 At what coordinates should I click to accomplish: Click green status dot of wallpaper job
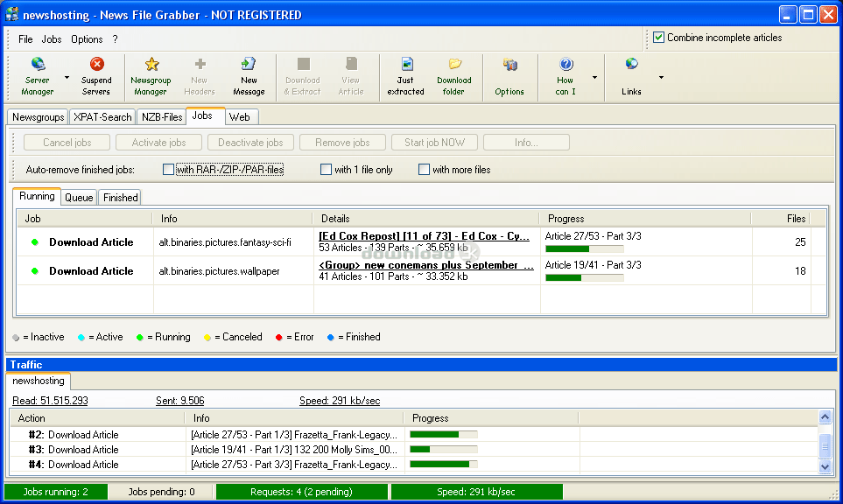[x=35, y=271]
